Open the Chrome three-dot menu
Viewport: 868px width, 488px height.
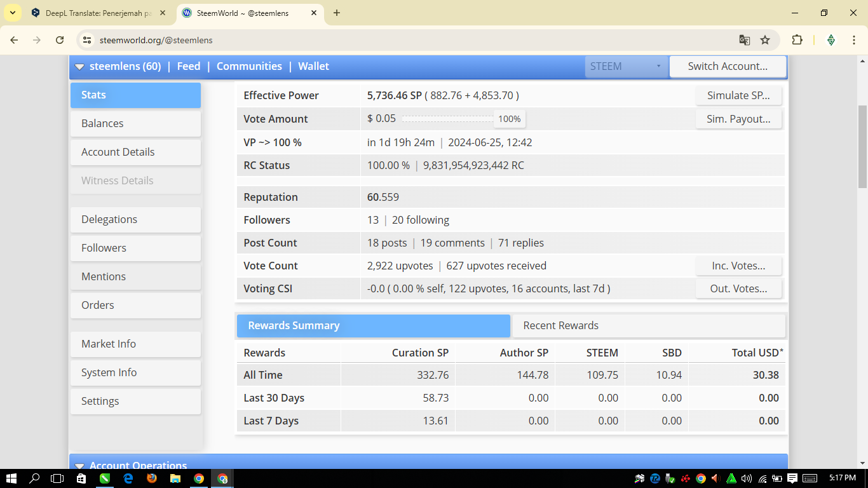[853, 40]
